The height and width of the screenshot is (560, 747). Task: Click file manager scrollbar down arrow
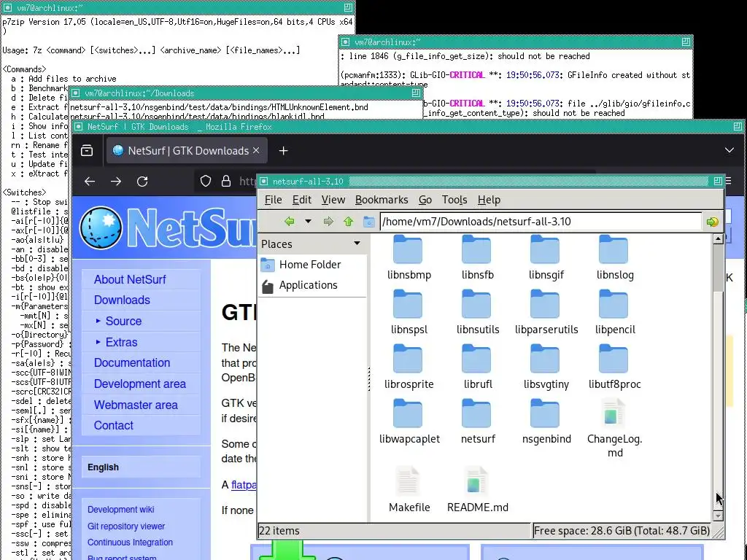[x=718, y=516]
